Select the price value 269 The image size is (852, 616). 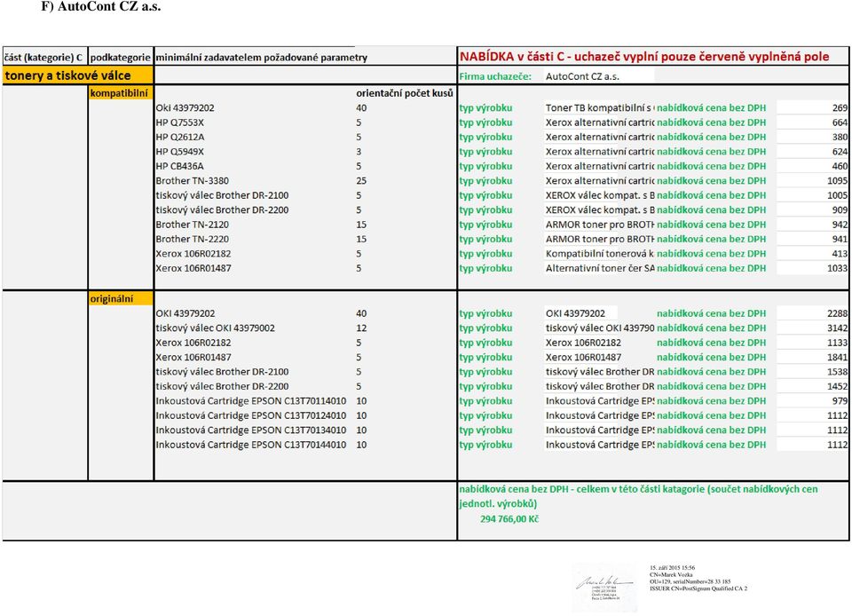(x=840, y=108)
